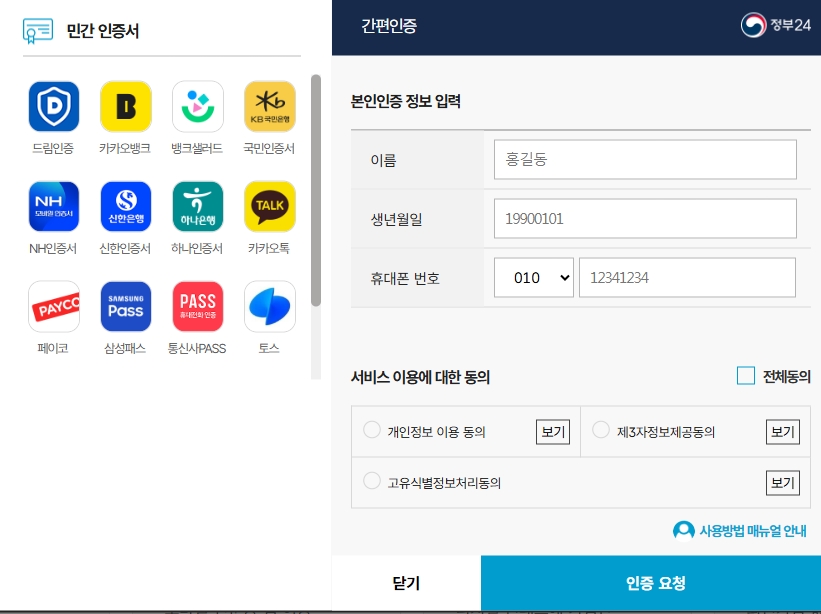Click the 드림인증 label text

[53, 149]
